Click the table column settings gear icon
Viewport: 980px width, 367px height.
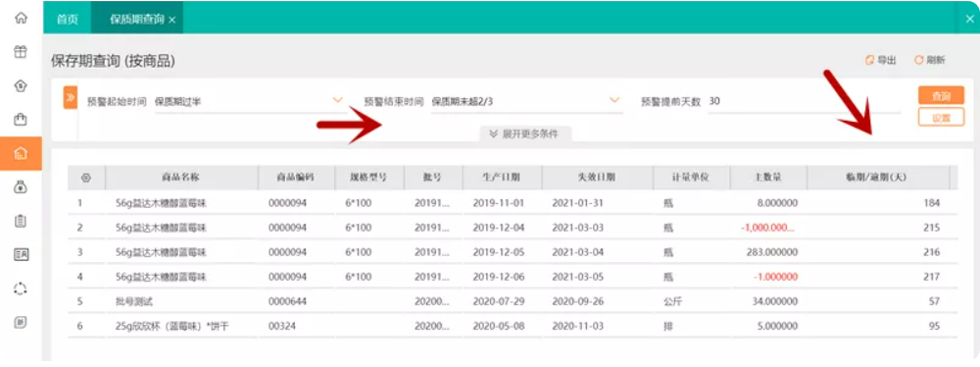[86, 178]
